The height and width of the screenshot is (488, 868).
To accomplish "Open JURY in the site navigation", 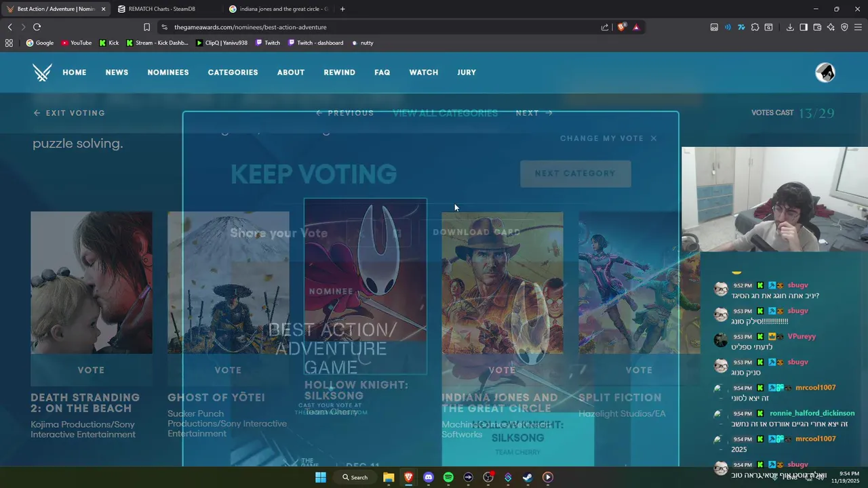I will tap(467, 73).
